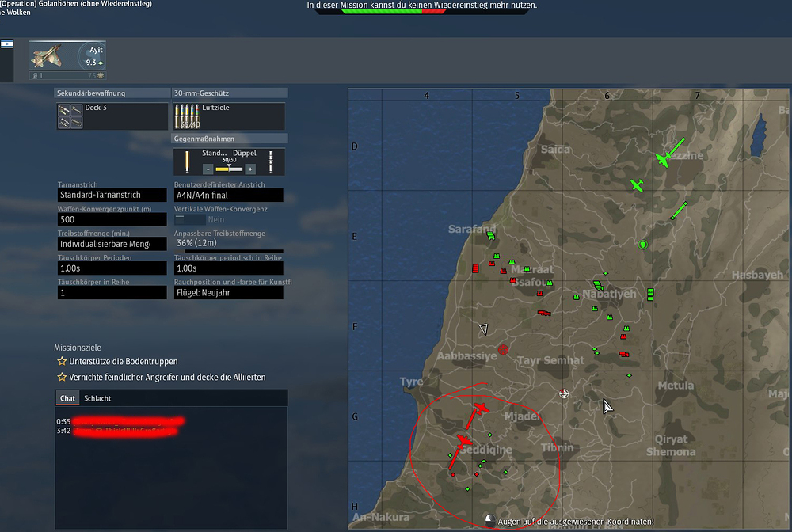
Task: Click the mission title 'Golanhöhen (ohne Wiedereinstieg)'
Action: coord(96,3)
